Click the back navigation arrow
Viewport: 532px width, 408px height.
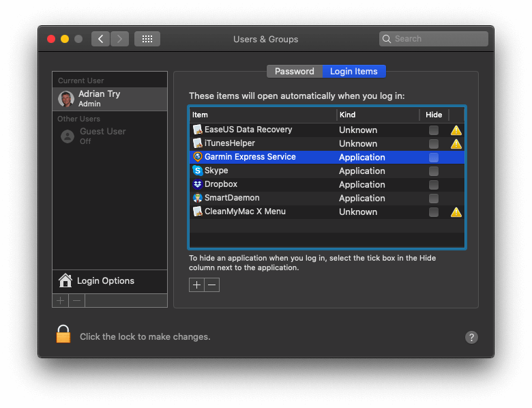[100, 39]
